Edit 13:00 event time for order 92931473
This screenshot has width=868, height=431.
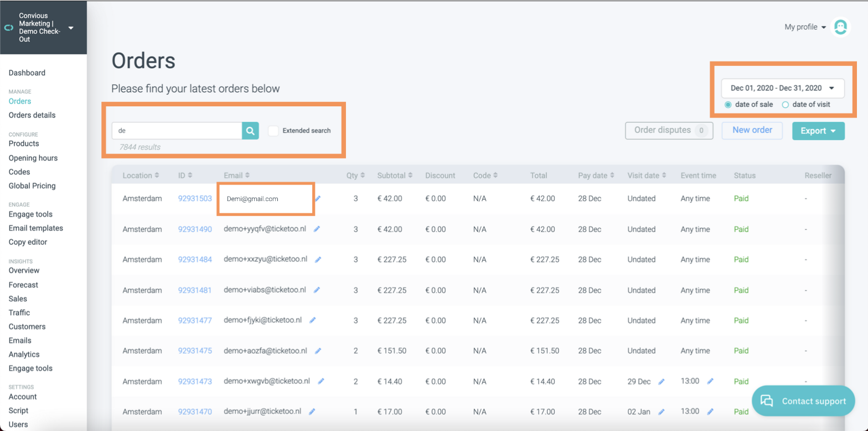710,381
